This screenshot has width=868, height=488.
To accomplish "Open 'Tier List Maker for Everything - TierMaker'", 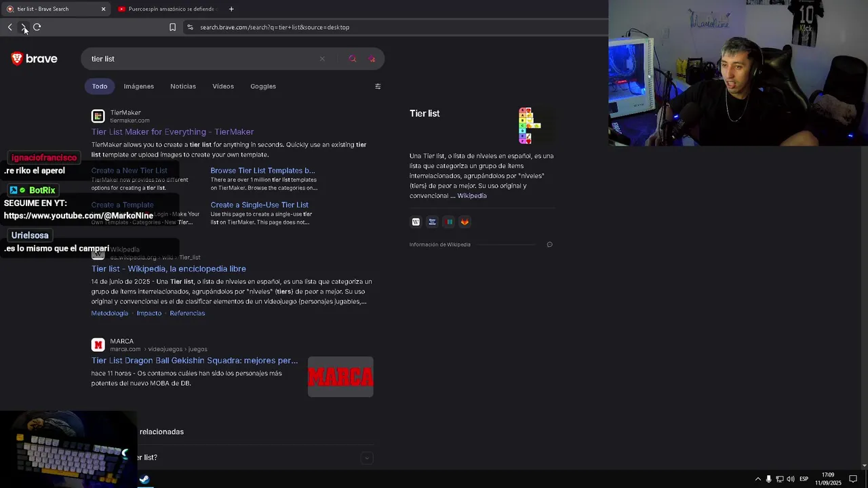I will pos(172,131).
